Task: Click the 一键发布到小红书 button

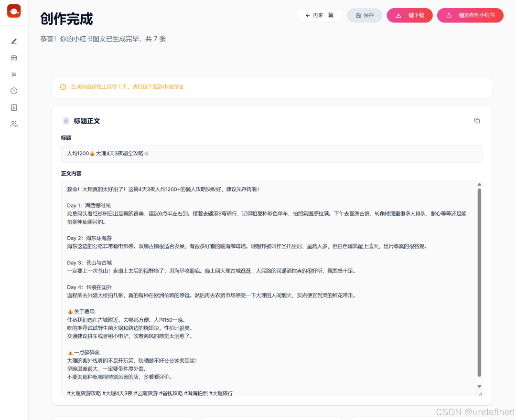Action: (470, 15)
